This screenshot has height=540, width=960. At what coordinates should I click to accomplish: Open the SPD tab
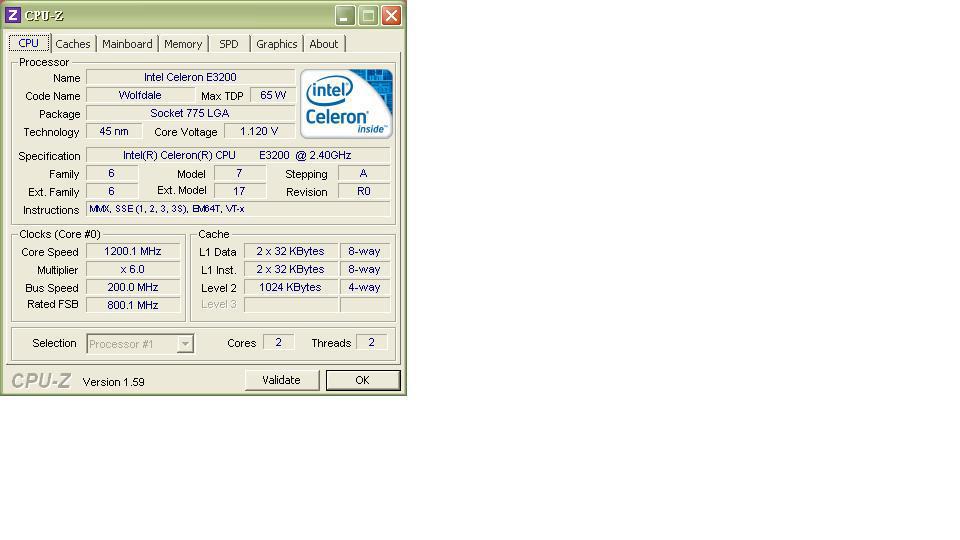tap(229, 44)
